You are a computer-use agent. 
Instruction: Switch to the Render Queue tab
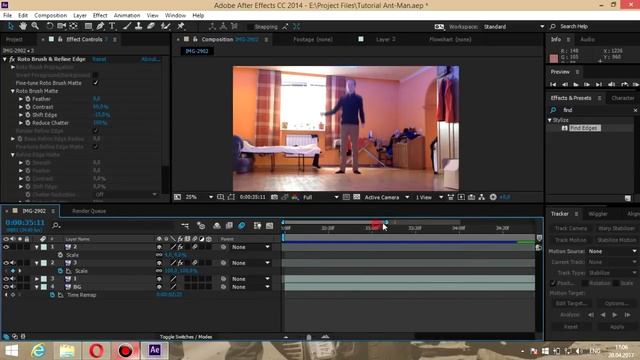point(89,211)
